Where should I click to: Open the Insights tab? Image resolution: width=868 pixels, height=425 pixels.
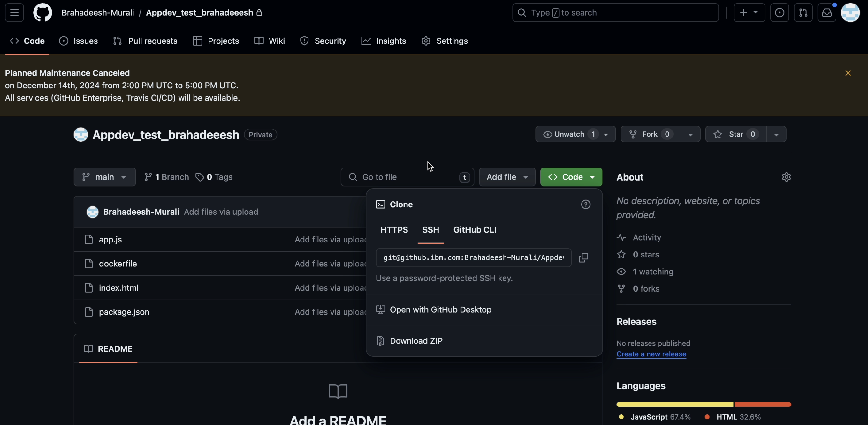(384, 41)
